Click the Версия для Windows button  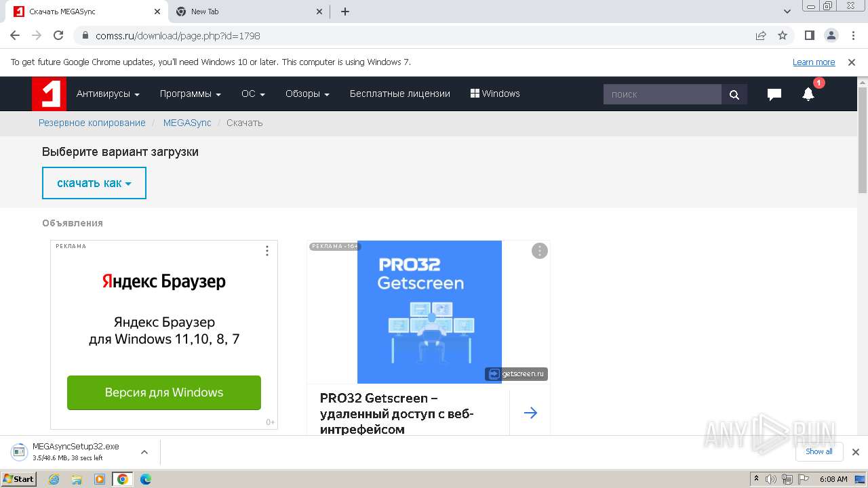click(164, 392)
